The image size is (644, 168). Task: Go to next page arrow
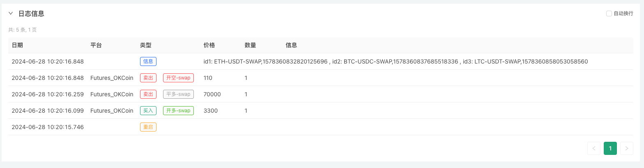click(x=626, y=148)
